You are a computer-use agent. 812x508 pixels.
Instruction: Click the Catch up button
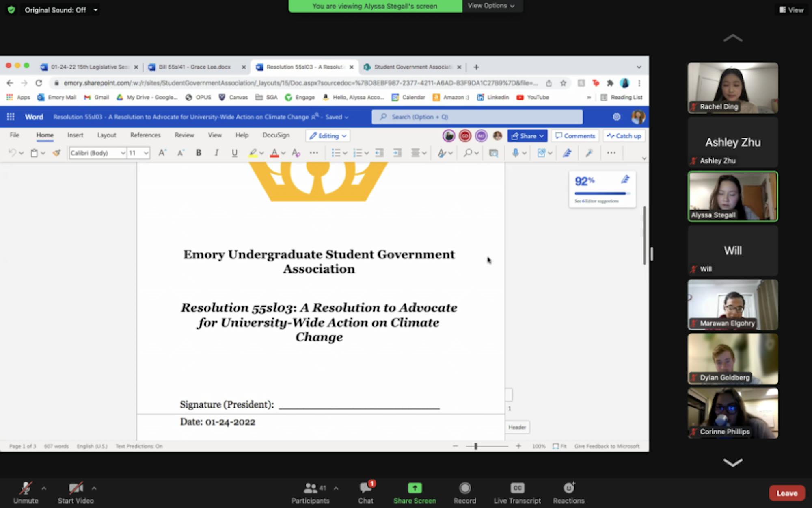click(x=624, y=136)
